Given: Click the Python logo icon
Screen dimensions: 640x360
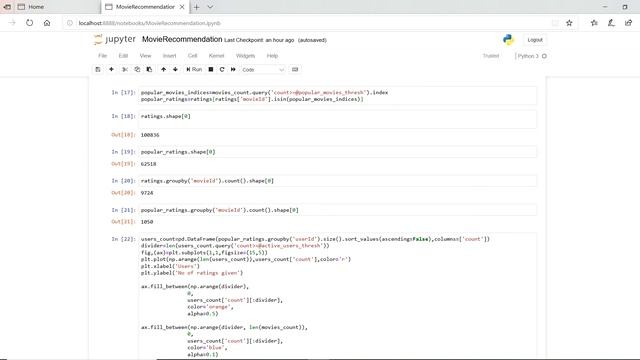Looking at the screenshot, I should (508, 40).
